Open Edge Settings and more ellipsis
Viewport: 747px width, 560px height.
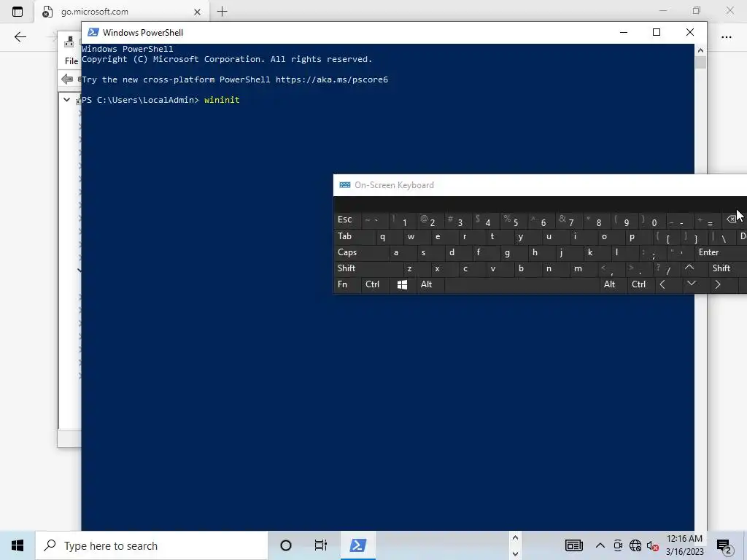726,36
